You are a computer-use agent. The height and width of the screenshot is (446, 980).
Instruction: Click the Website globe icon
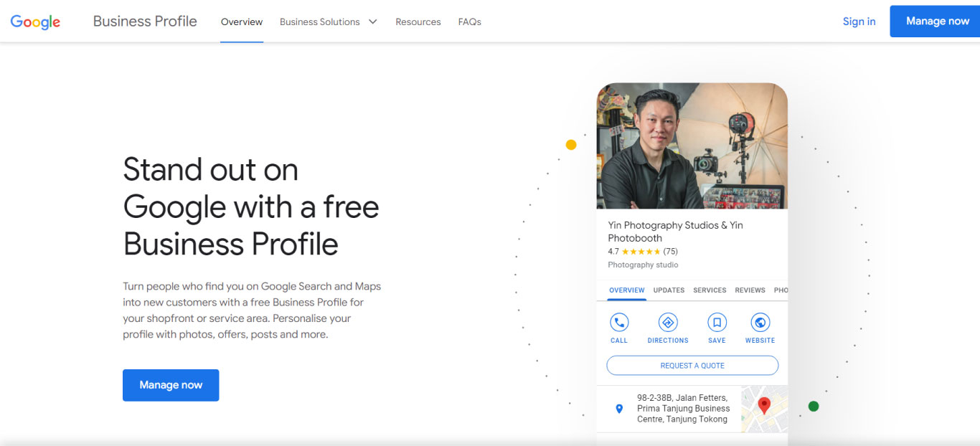[x=760, y=322]
